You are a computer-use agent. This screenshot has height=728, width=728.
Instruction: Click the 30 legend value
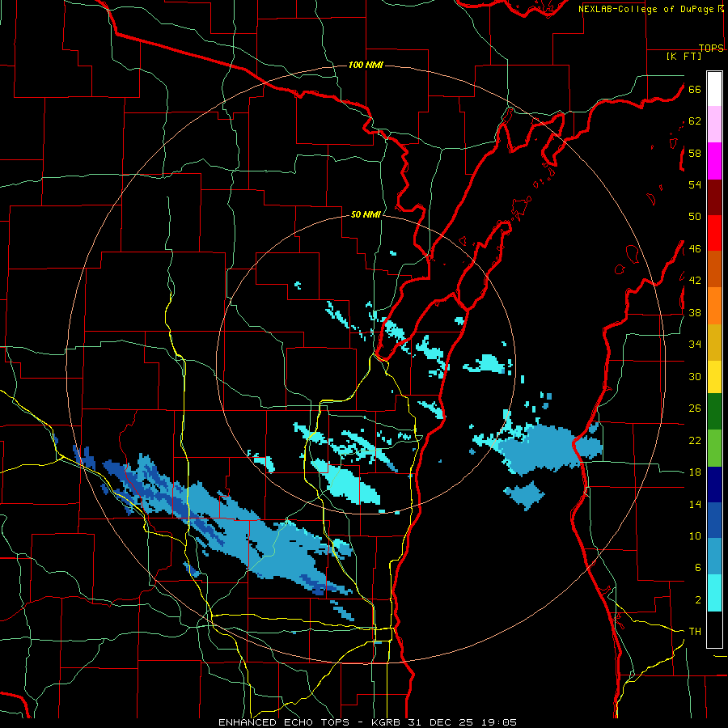click(x=695, y=376)
